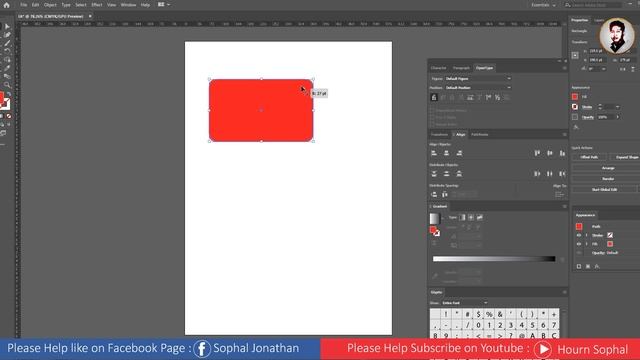The image size is (640, 360).
Task: Open the arrange documents layout icon
Action: click(164, 5)
